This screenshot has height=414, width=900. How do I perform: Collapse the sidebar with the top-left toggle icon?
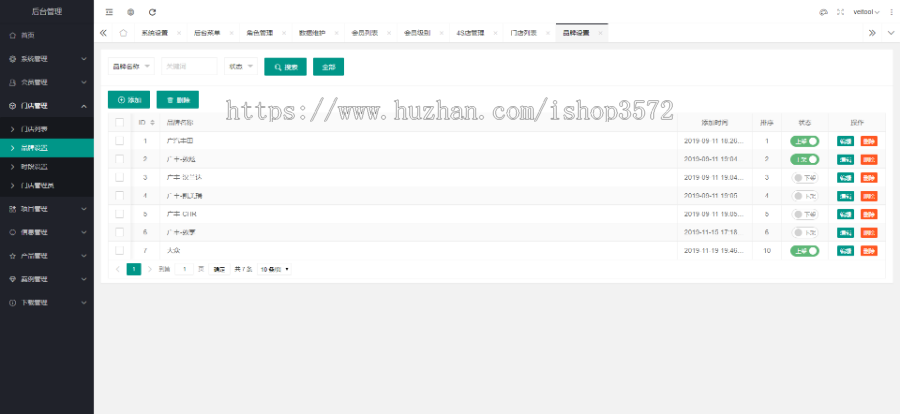(109, 12)
